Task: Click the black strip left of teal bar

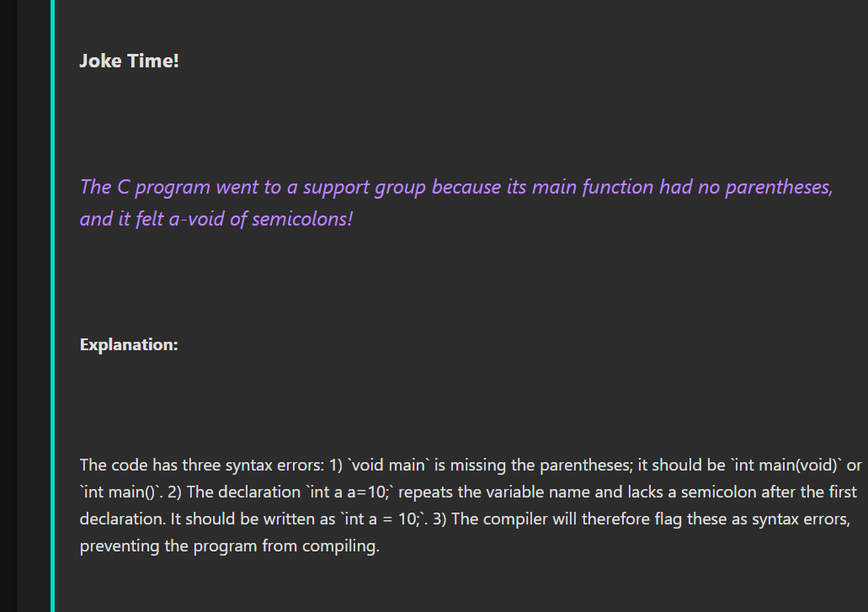Action: click(x=8, y=306)
